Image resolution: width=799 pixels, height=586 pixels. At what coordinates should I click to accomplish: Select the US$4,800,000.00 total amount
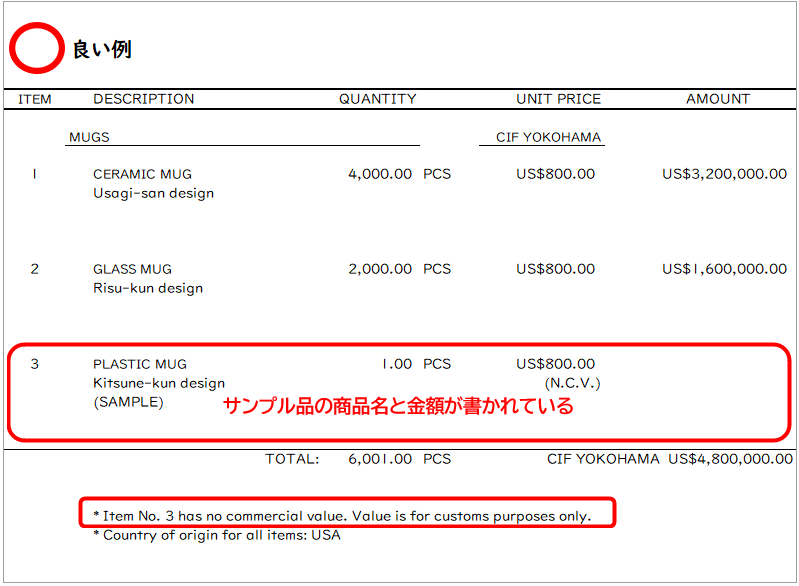pos(731,459)
